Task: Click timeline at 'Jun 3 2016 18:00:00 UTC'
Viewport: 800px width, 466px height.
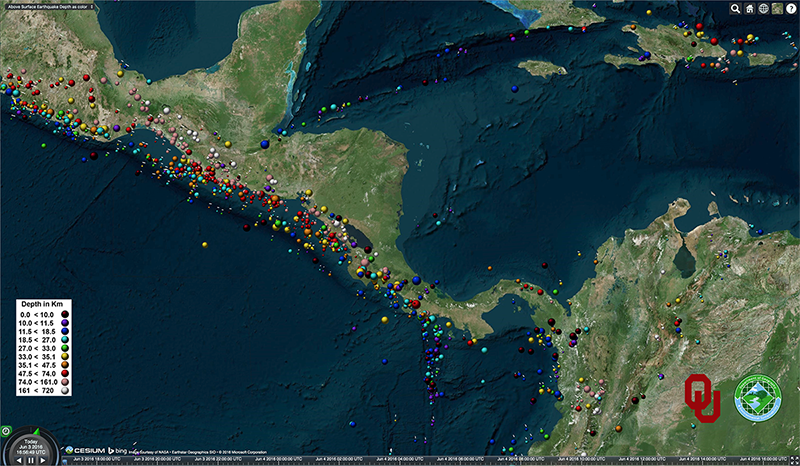Action: coord(96,459)
